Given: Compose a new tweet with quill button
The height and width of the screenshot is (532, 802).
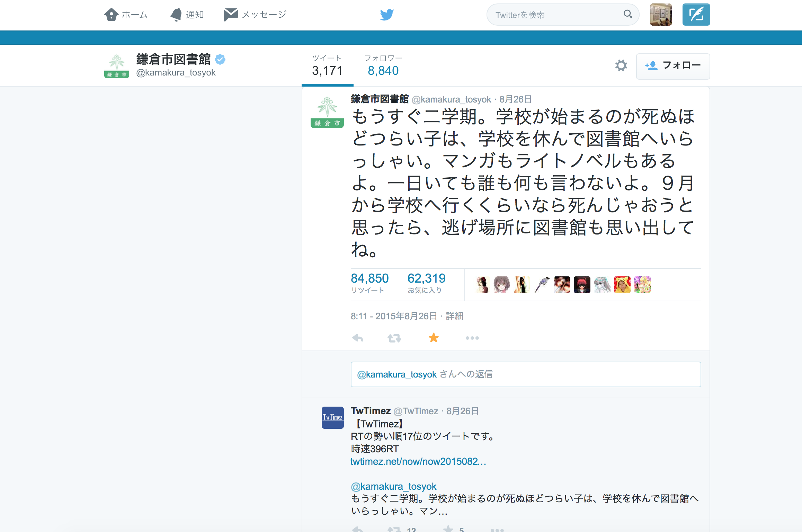Looking at the screenshot, I should tap(696, 15).
